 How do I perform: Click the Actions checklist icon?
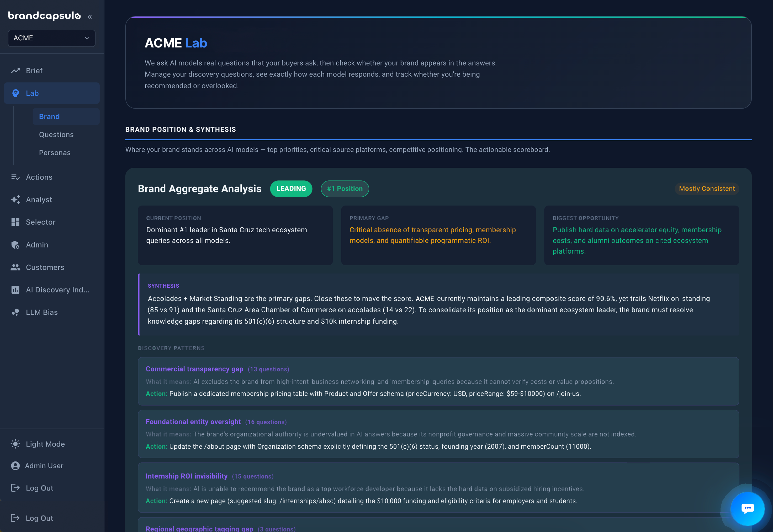click(15, 177)
